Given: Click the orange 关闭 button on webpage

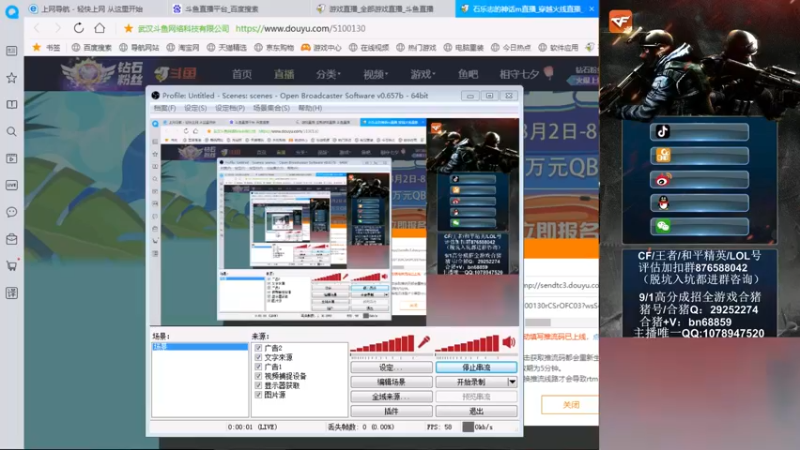Looking at the screenshot, I should pyautogui.click(x=570, y=405).
